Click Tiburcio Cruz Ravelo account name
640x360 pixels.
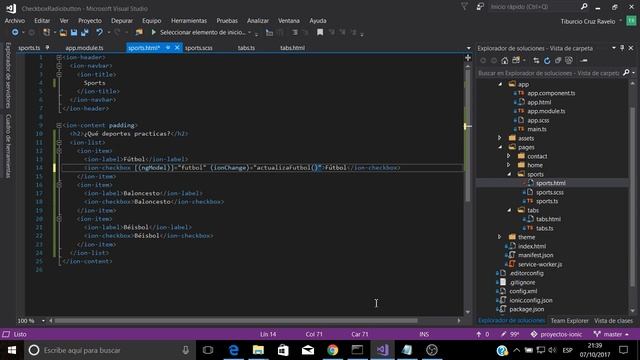588,21
